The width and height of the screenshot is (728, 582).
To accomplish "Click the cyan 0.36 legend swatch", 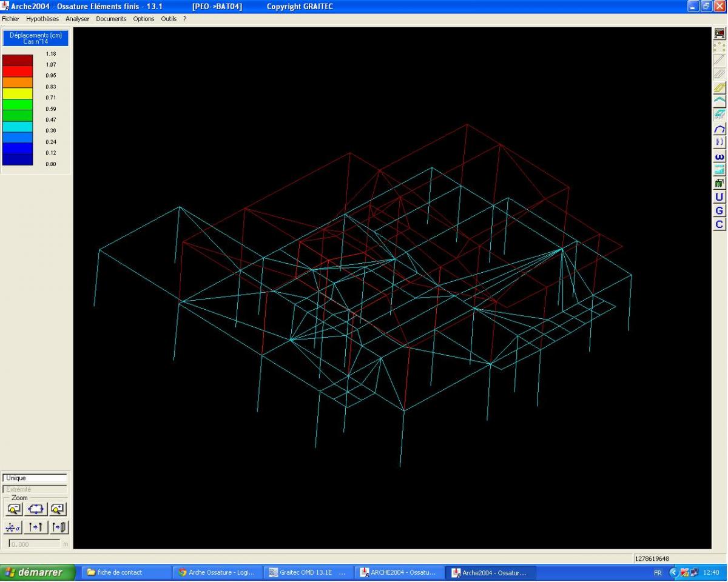I will click(x=18, y=126).
